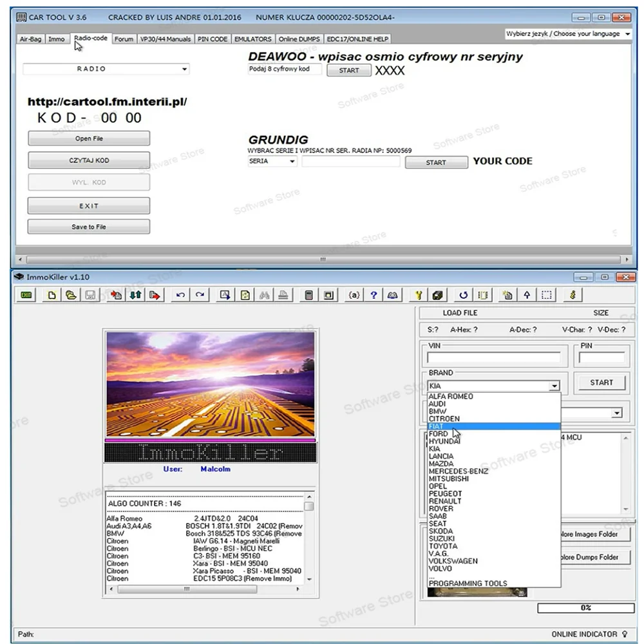The width and height of the screenshot is (644, 644).
Task: Select the EDC17/ONLINE HELP tab
Action: (357, 39)
